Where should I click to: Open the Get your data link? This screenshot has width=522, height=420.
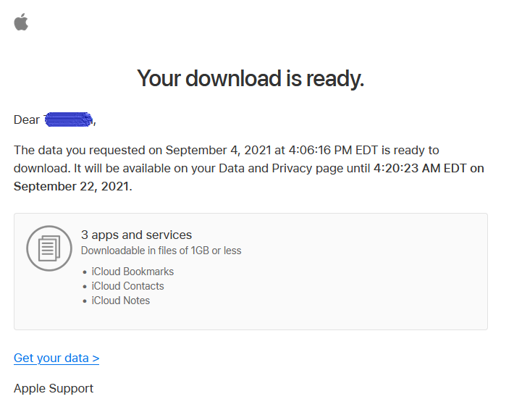56,358
